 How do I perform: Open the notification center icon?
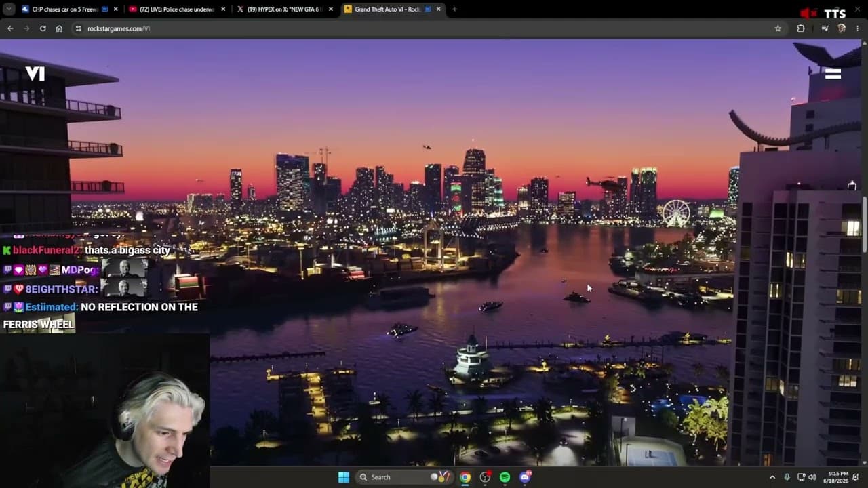(856, 477)
